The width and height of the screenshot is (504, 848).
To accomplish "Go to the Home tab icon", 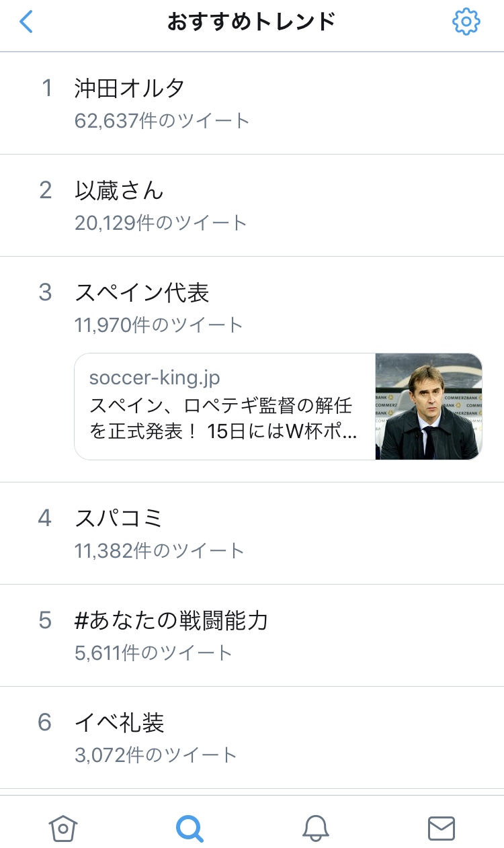I will [x=63, y=828].
